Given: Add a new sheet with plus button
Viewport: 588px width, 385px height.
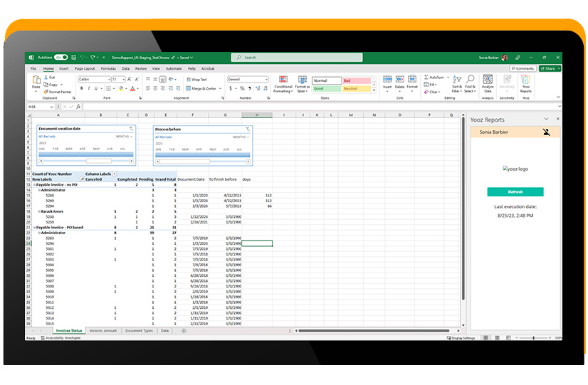Looking at the screenshot, I should (184, 331).
